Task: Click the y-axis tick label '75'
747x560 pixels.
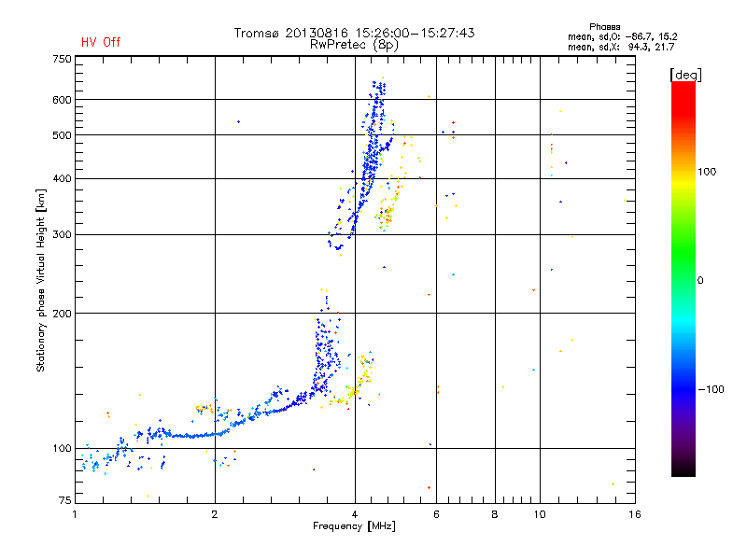Action: 64,500
